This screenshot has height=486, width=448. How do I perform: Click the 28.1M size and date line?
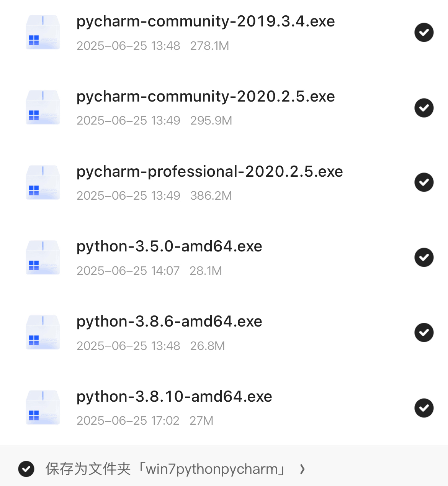point(149,271)
